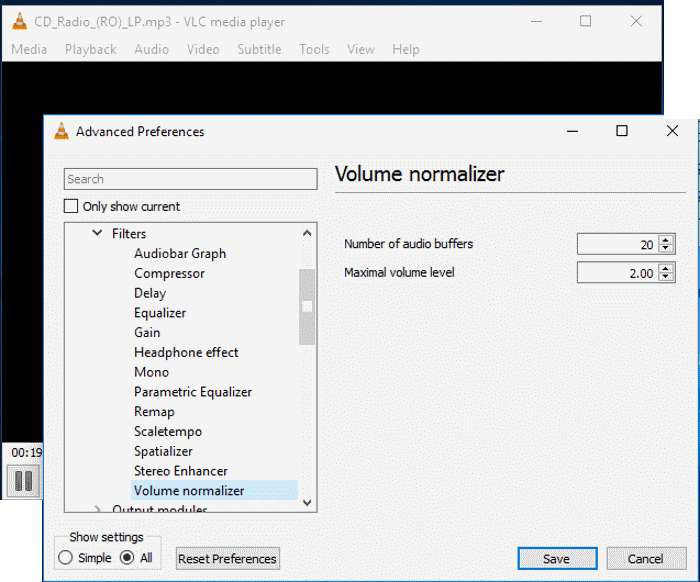Select Scaletempo filter

tap(168, 431)
